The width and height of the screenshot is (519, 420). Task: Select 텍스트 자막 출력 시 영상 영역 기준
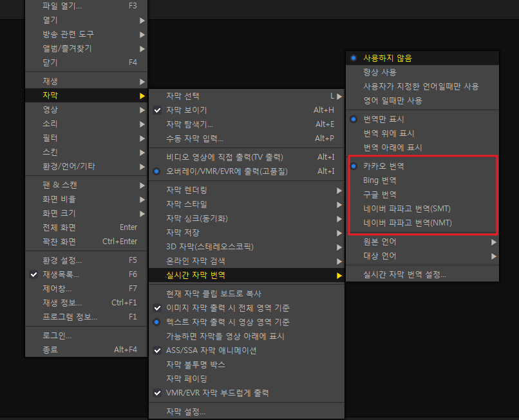point(247,322)
